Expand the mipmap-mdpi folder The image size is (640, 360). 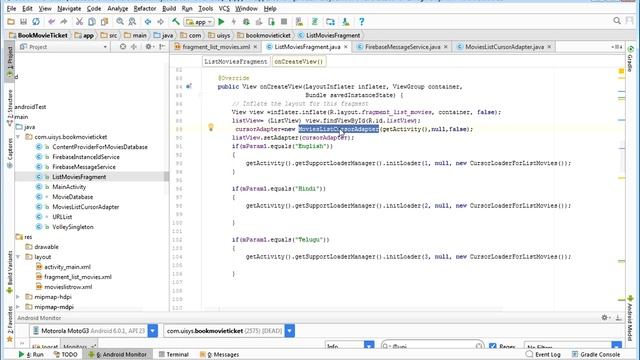tap(18, 307)
